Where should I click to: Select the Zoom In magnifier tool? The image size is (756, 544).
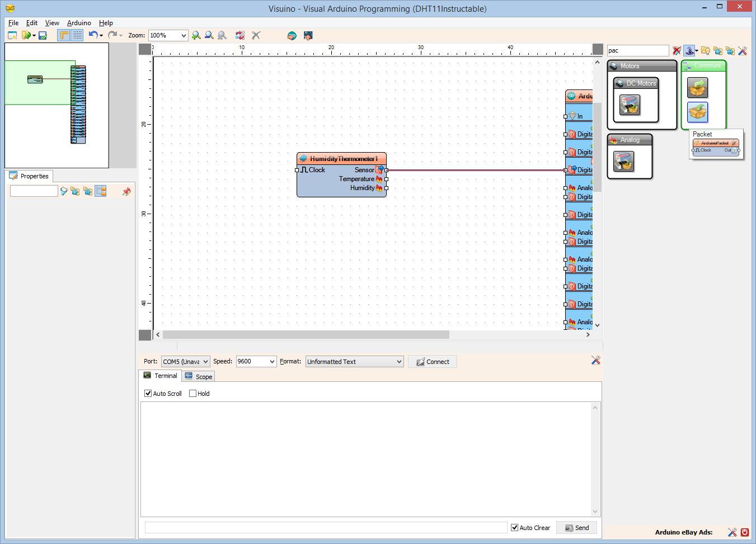196,35
